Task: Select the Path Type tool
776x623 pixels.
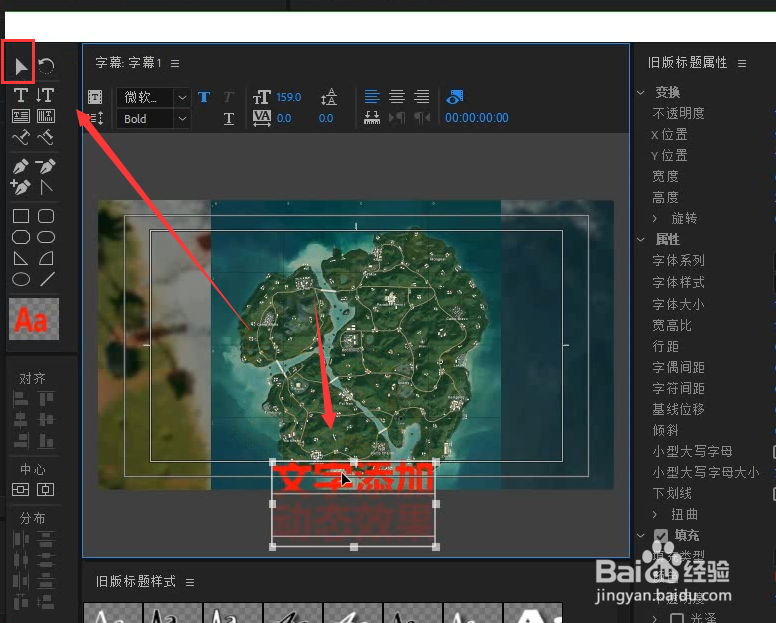Action: [21, 137]
